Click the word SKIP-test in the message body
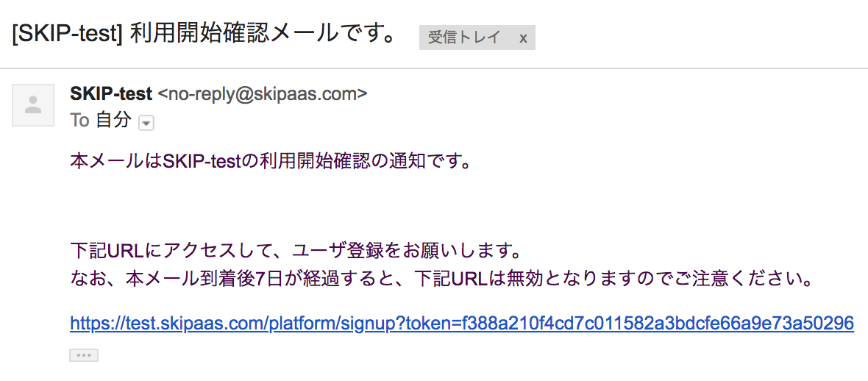Image resolution: width=868 pixels, height=381 pixels. pyautogui.click(x=204, y=162)
